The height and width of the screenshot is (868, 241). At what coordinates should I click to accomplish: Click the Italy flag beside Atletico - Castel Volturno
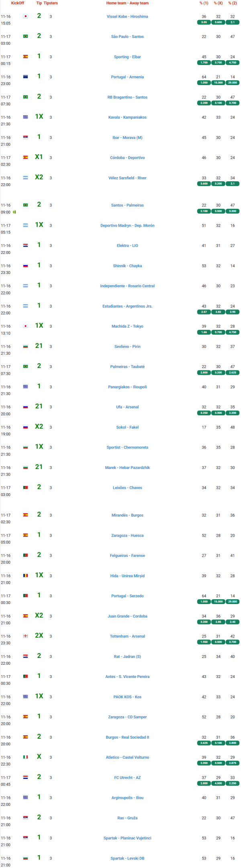pos(25,757)
